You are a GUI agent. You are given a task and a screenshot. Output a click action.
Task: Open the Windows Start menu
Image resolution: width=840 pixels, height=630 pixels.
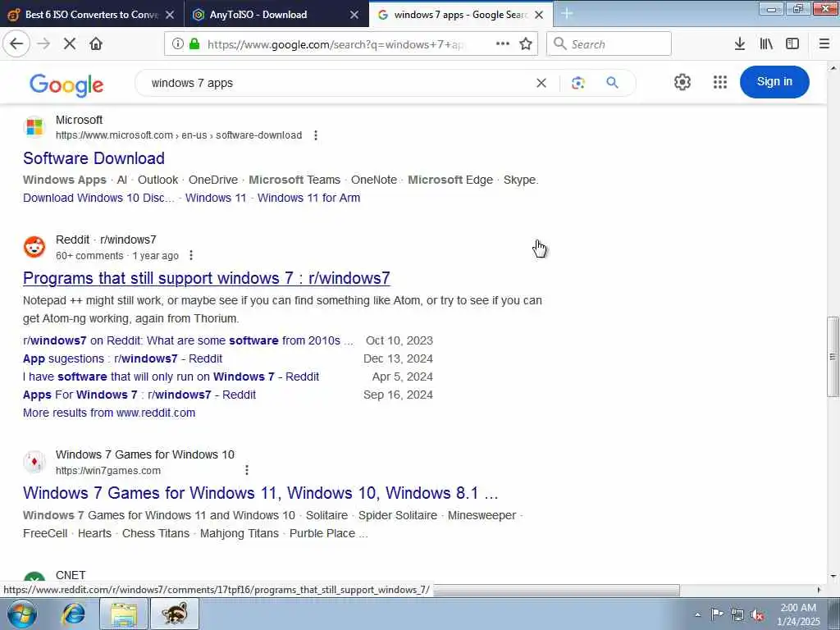point(22,614)
